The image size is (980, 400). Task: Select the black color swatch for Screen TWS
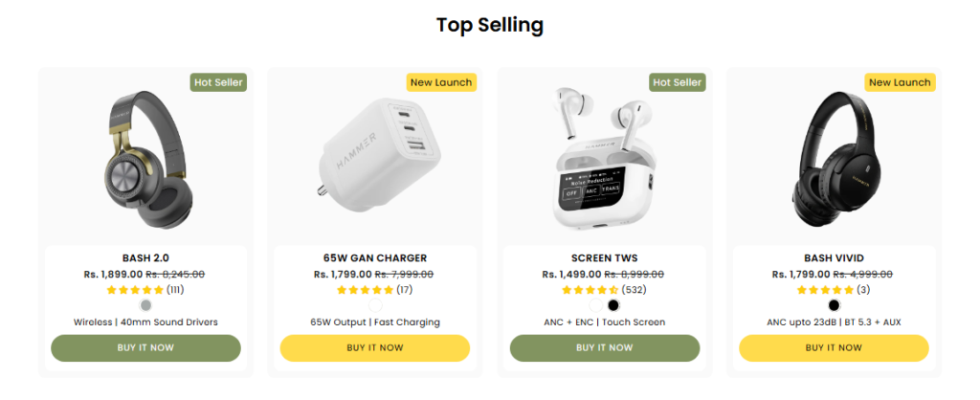(x=612, y=305)
